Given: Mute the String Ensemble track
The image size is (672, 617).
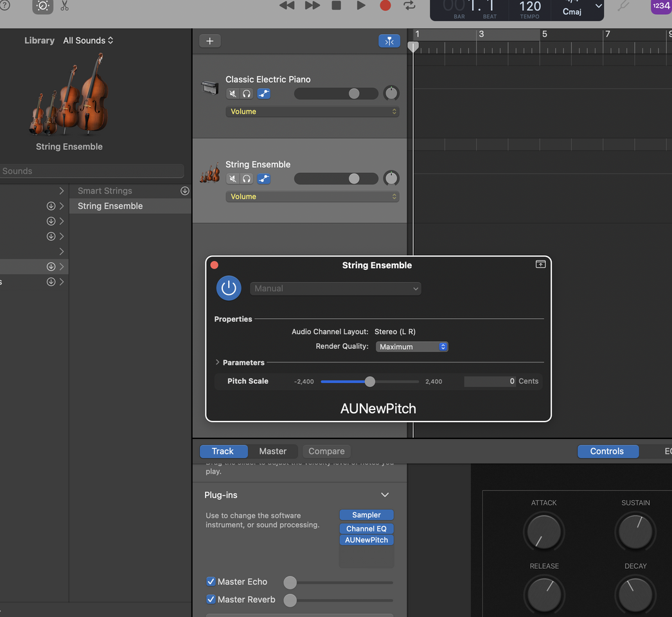Looking at the screenshot, I should [x=233, y=179].
